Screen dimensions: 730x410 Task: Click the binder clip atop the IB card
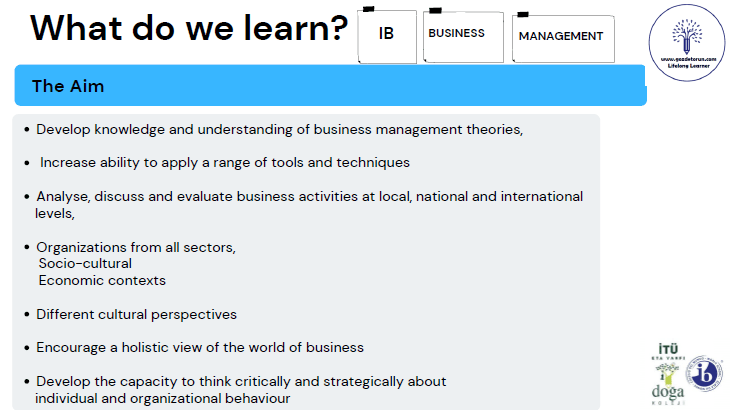click(368, 10)
